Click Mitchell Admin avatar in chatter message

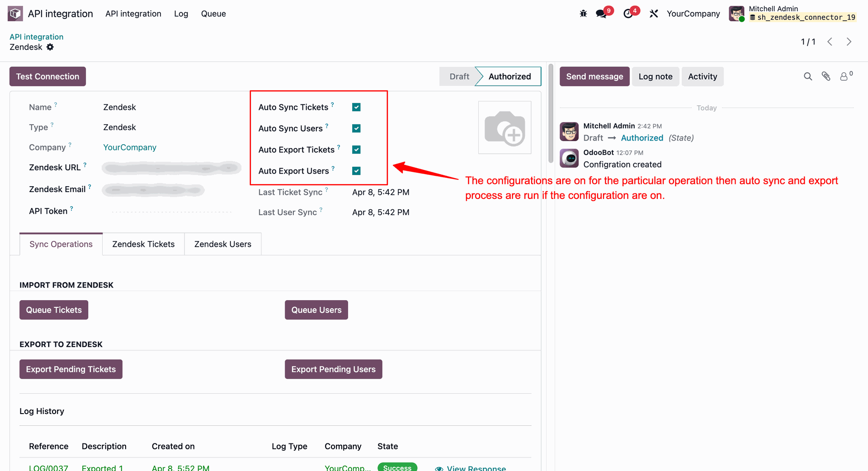coord(569,132)
